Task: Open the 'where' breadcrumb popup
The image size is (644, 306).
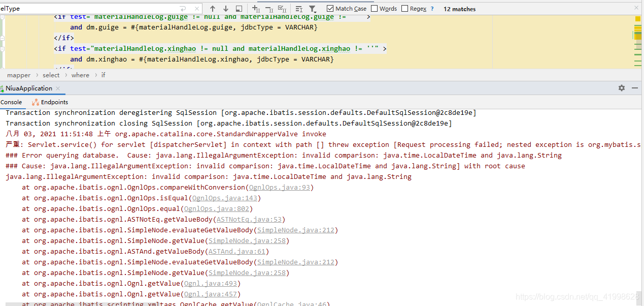Action: [x=80, y=75]
